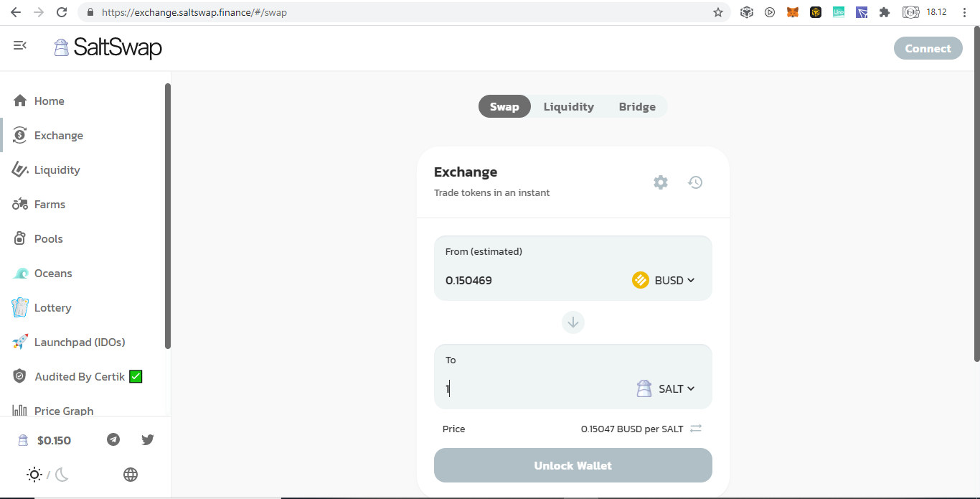The image size is (980, 499).
Task: Click the browser forward arrow
Action: click(x=39, y=12)
